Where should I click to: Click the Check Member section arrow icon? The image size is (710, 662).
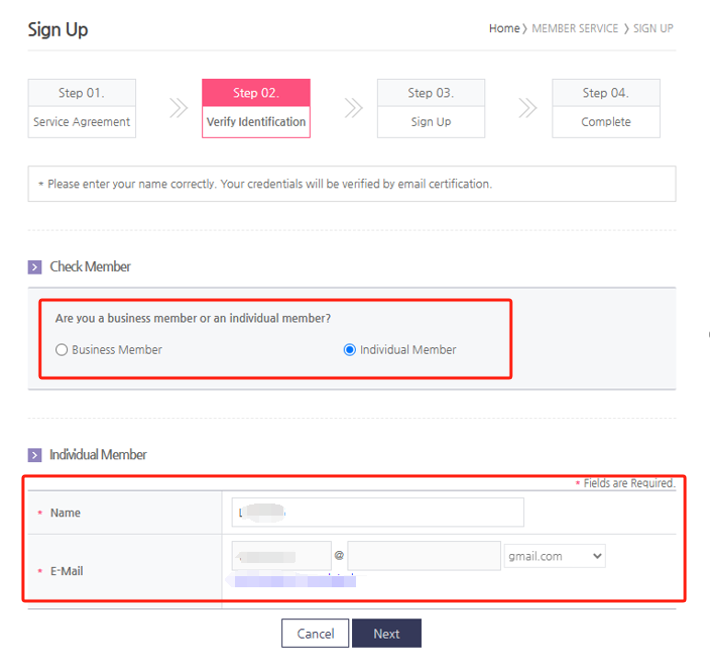pyautogui.click(x=35, y=267)
